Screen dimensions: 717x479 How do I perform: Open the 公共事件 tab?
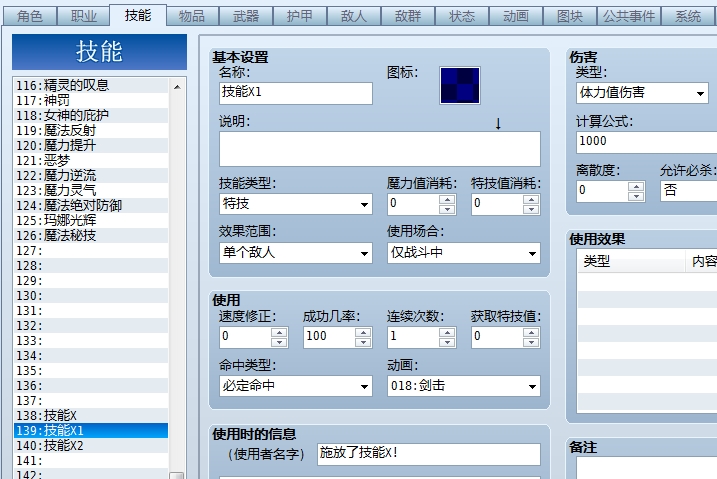click(629, 16)
